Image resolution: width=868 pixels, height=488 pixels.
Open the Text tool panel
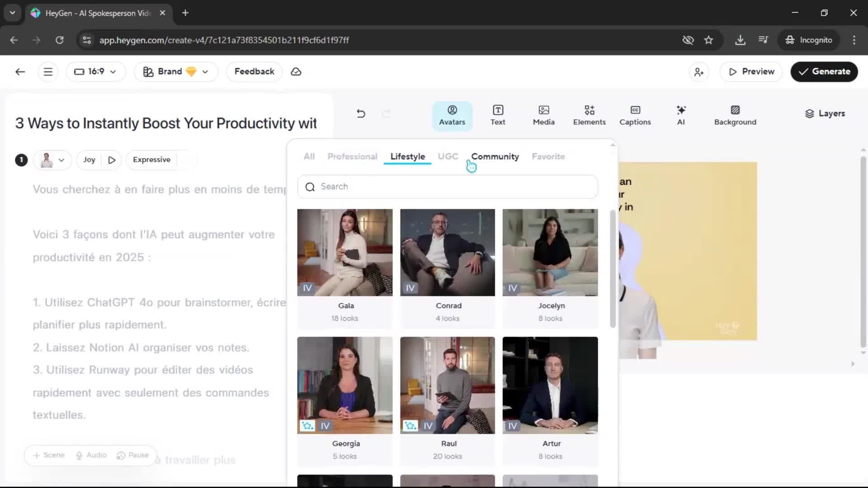click(497, 115)
